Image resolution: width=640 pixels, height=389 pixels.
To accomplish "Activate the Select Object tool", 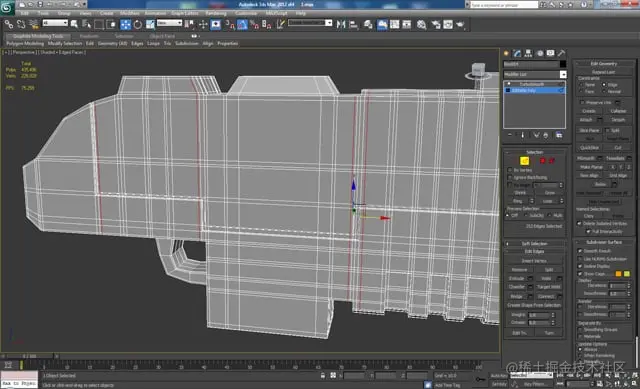I will point(74,24).
